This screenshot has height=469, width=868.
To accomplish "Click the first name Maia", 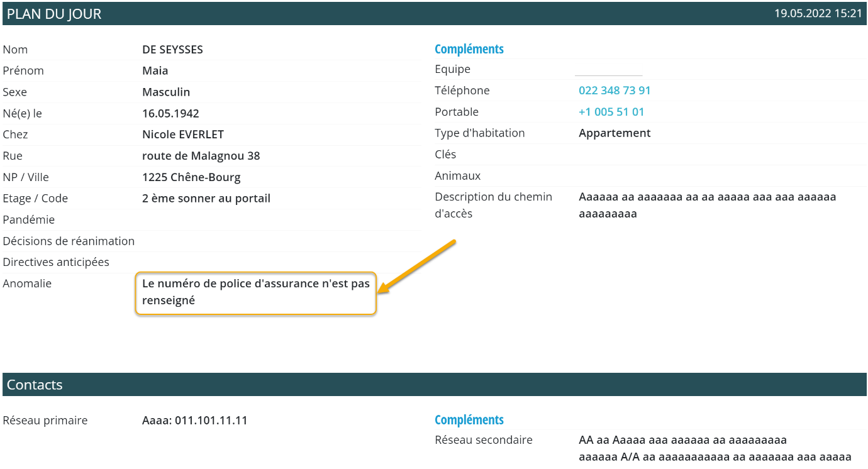I will pos(155,71).
